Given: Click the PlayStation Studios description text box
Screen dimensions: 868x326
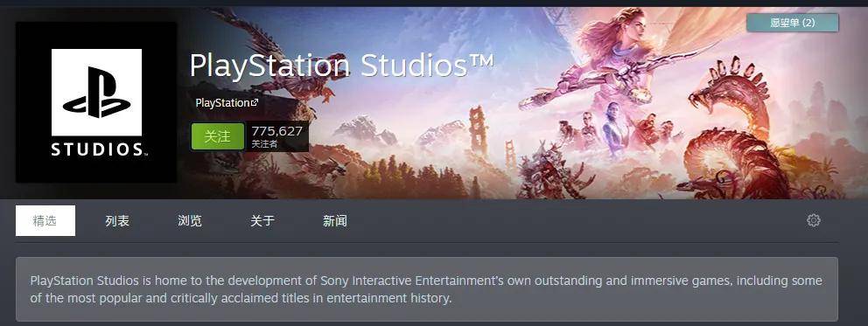Looking at the screenshot, I should click(x=427, y=289).
